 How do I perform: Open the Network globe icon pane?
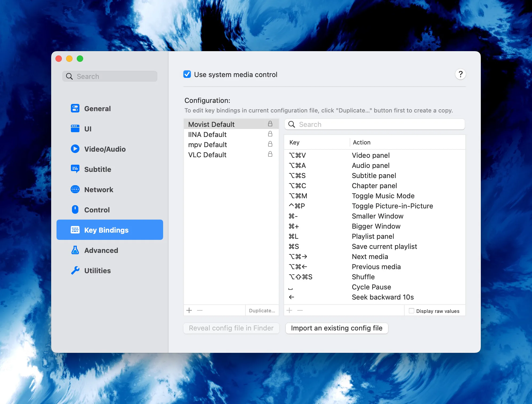point(75,189)
